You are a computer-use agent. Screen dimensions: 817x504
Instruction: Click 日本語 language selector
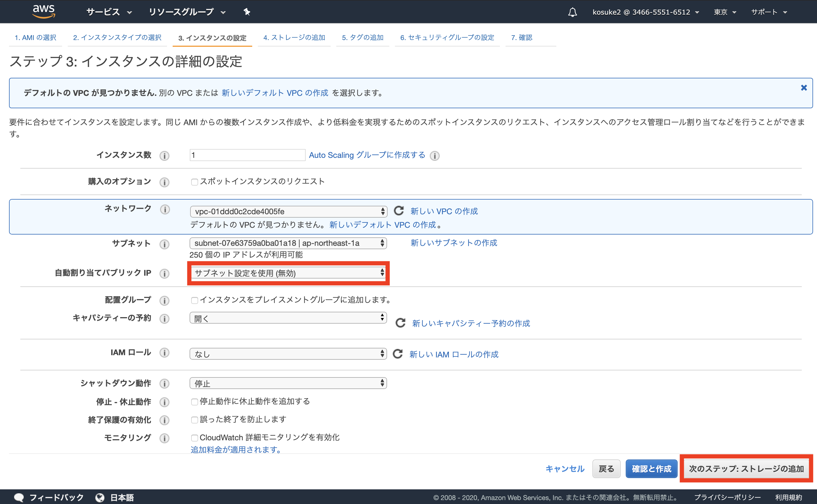[122, 497]
